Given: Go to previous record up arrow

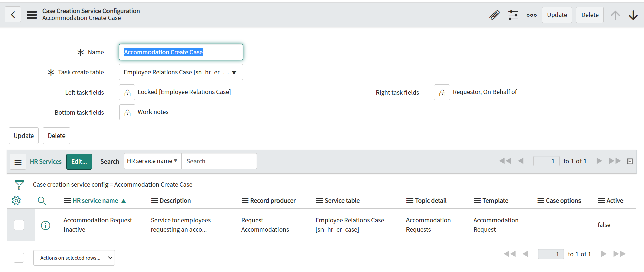Looking at the screenshot, I should (x=615, y=15).
